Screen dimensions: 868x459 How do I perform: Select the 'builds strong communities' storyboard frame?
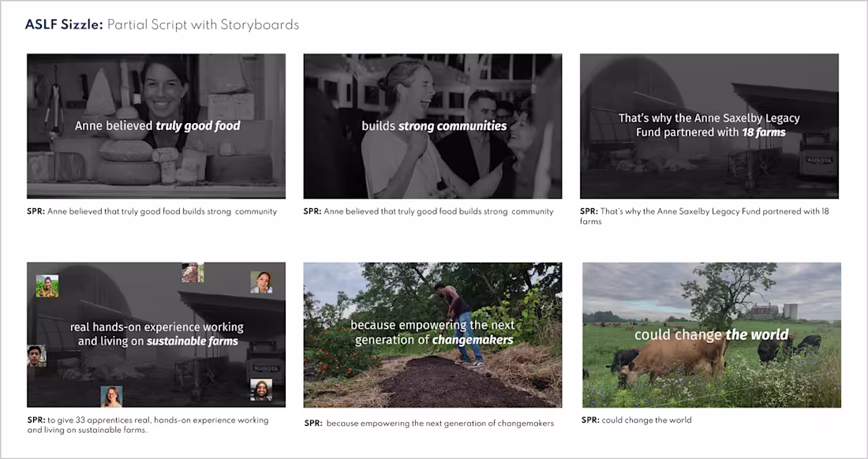coord(432,126)
